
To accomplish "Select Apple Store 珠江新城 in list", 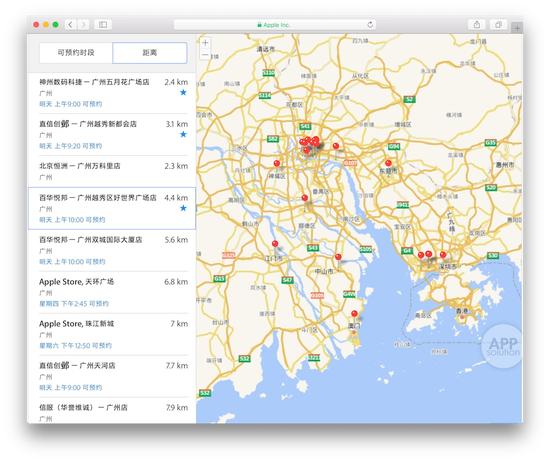I will [x=113, y=334].
